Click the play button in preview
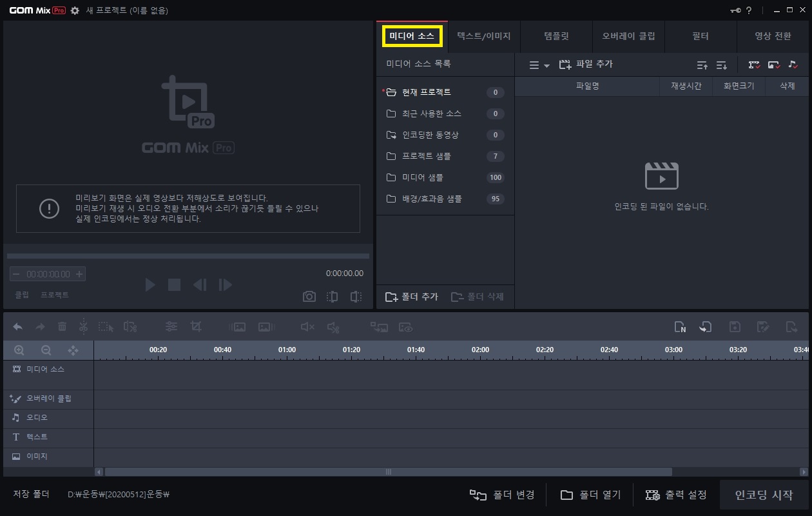The height and width of the screenshot is (516, 812). click(150, 284)
